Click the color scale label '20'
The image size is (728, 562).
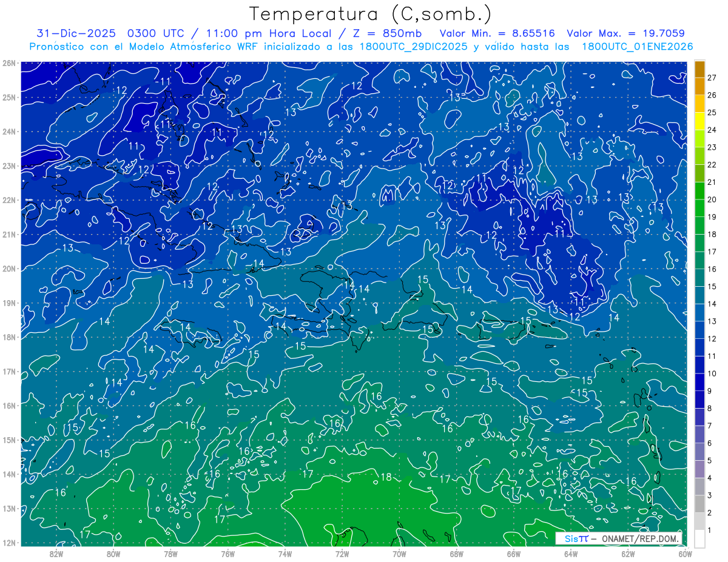(x=712, y=199)
